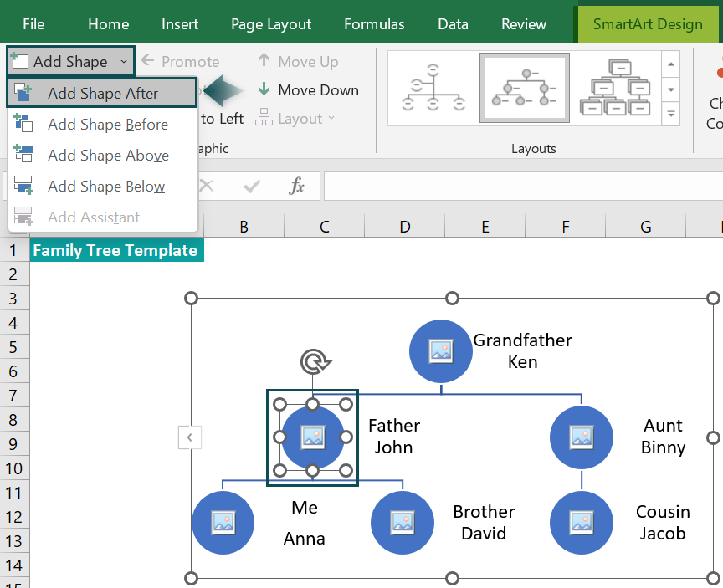The width and height of the screenshot is (723, 588).
Task: Select row 5 header
Action: coord(14,347)
